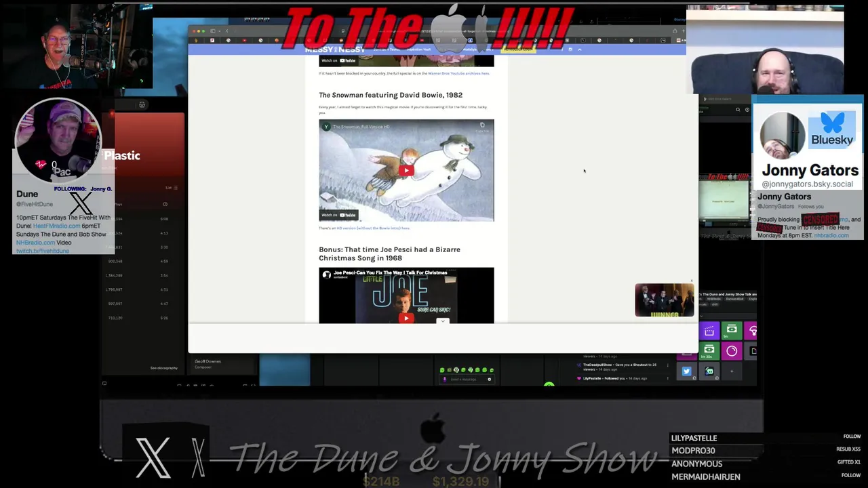
Task: Click the Bluesky butterfly logo
Action: tap(832, 123)
